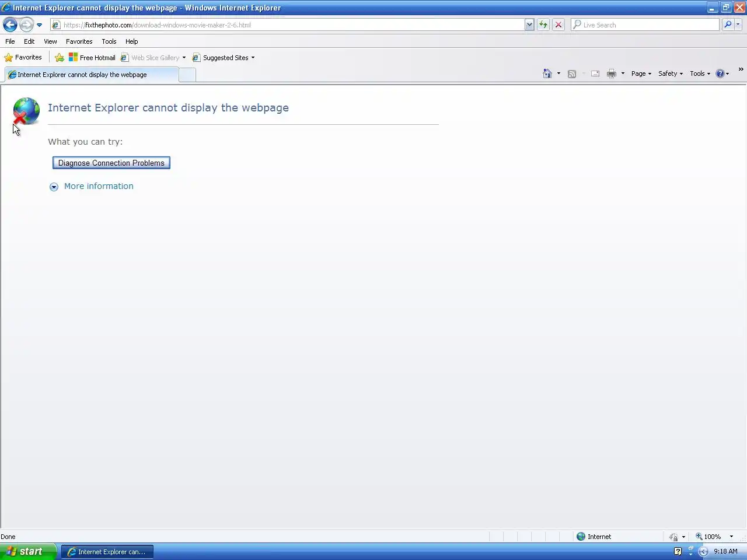This screenshot has width=747, height=560.
Task: Open the View menu
Action: point(50,41)
